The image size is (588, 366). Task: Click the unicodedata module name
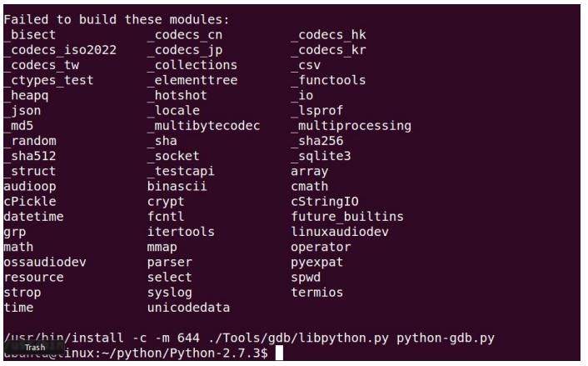pyautogui.click(x=188, y=308)
